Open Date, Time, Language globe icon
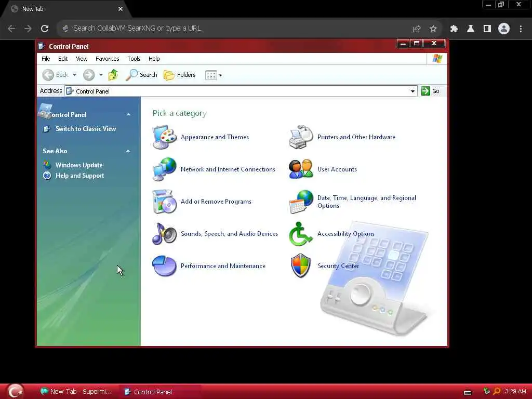 pos(301,202)
